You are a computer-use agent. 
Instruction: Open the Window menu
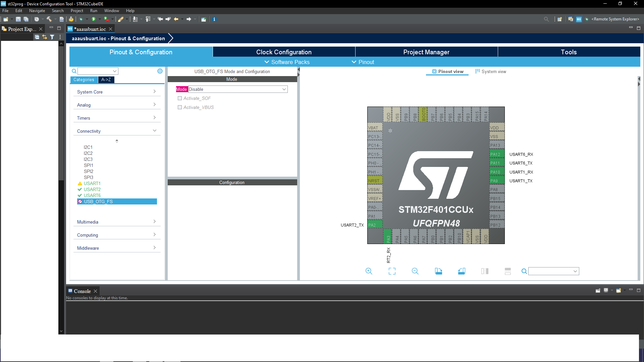[111, 11]
